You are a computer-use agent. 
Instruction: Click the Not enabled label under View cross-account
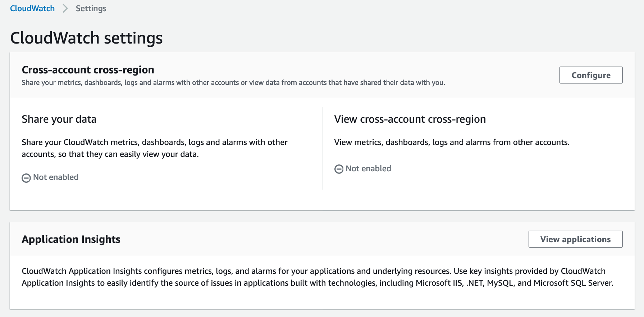tap(368, 169)
